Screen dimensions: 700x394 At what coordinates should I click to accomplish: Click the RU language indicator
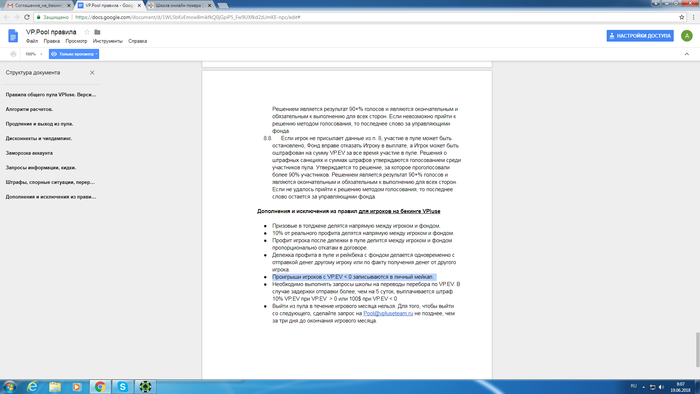[633, 386]
